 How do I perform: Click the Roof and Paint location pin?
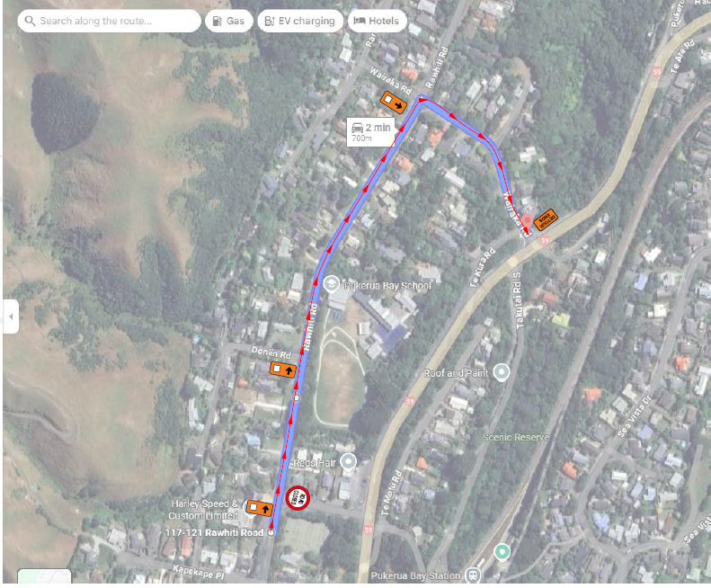(x=501, y=372)
